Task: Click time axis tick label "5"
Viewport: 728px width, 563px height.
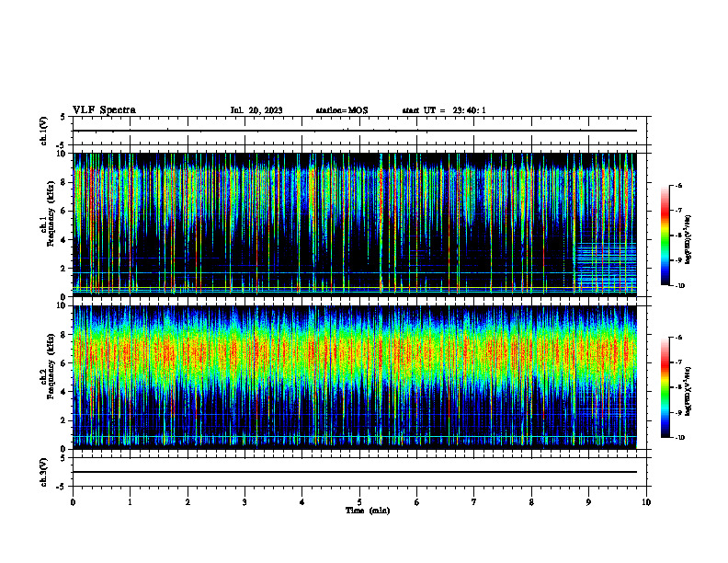Action: pyautogui.click(x=359, y=502)
